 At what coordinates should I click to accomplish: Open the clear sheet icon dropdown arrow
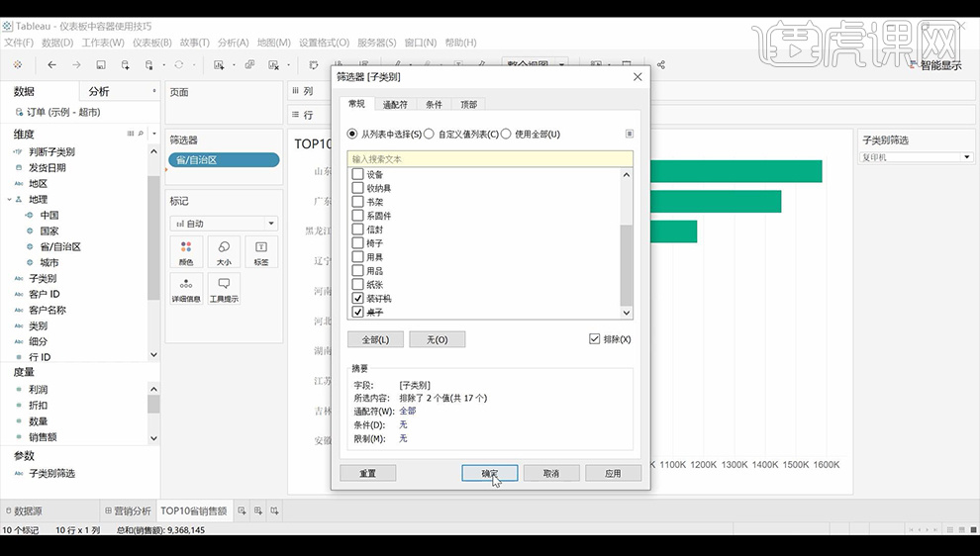(x=288, y=64)
